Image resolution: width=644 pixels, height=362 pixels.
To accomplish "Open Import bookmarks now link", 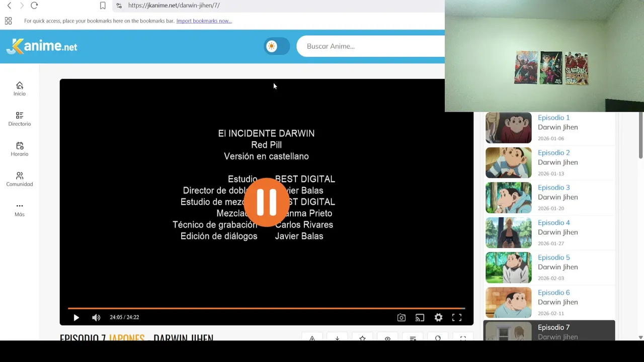I will tap(204, 21).
